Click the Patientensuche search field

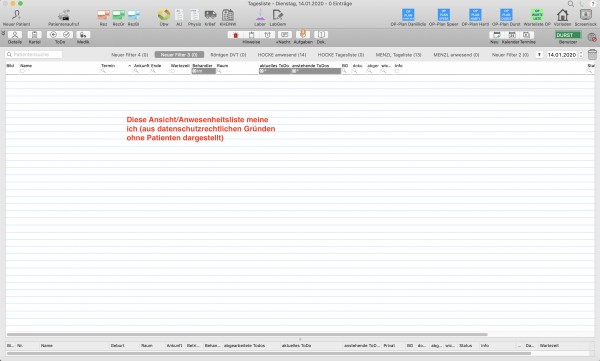34,55
